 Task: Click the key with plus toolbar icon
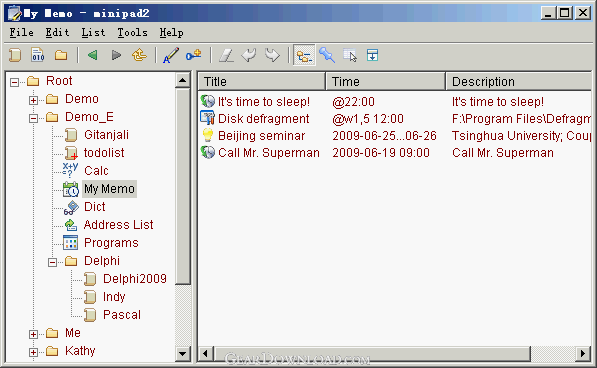194,56
